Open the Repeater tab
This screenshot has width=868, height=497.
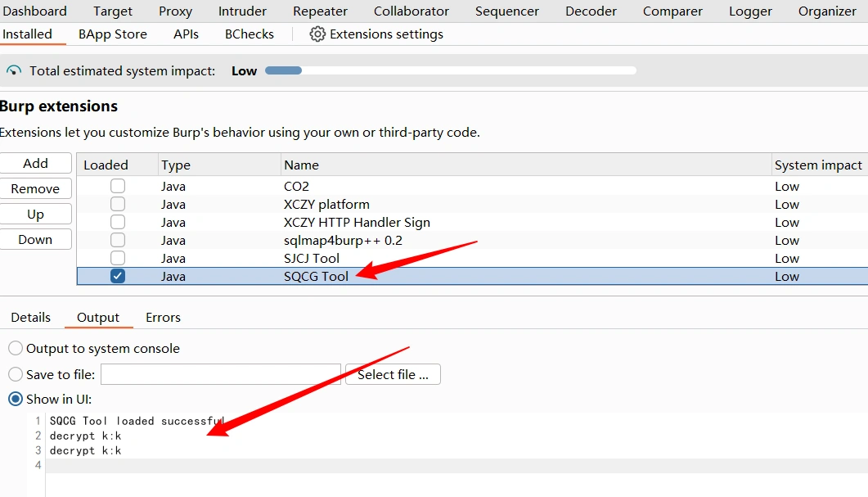[321, 11]
